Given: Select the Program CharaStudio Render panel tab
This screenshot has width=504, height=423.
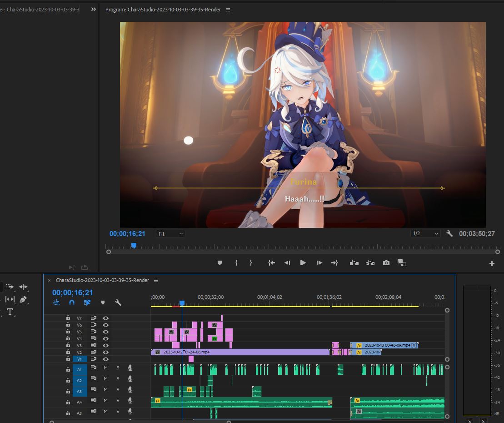Looking at the screenshot, I should pos(163,10).
